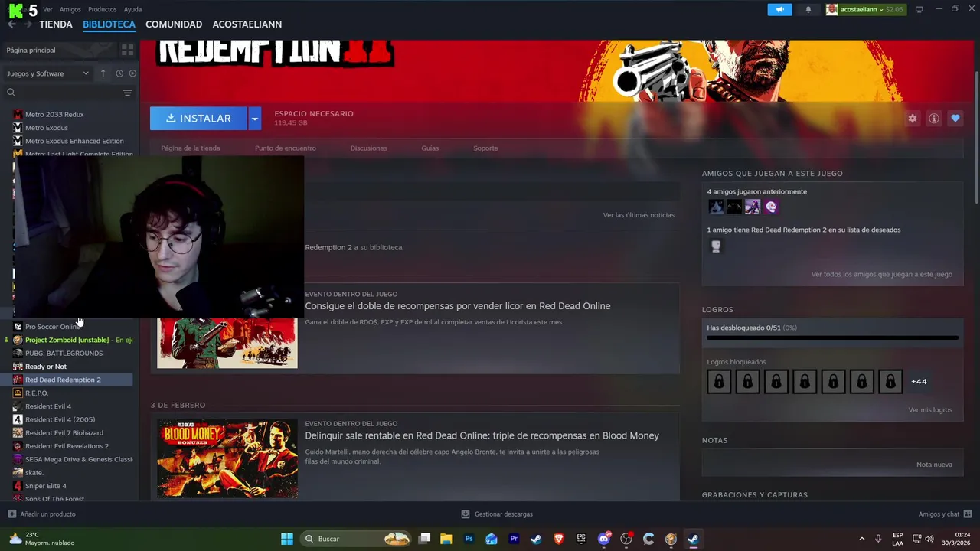Click Nota nueva to add a note
980x551 pixels.
tap(934, 465)
